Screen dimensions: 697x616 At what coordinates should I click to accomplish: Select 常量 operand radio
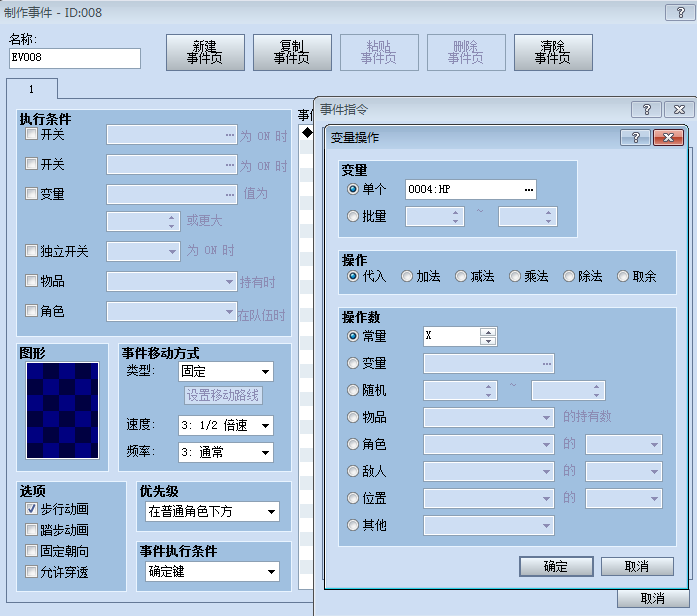click(353, 336)
